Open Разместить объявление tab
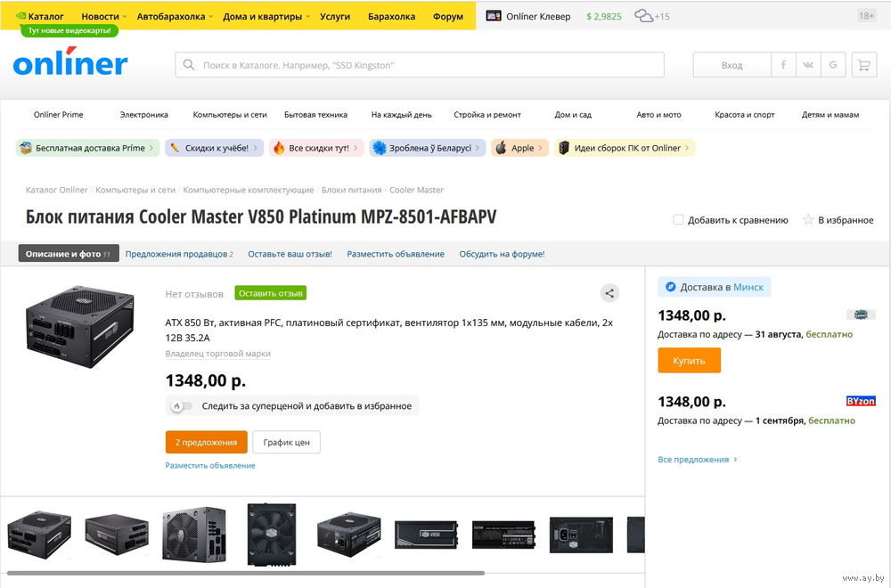The width and height of the screenshot is (891, 588). point(396,254)
